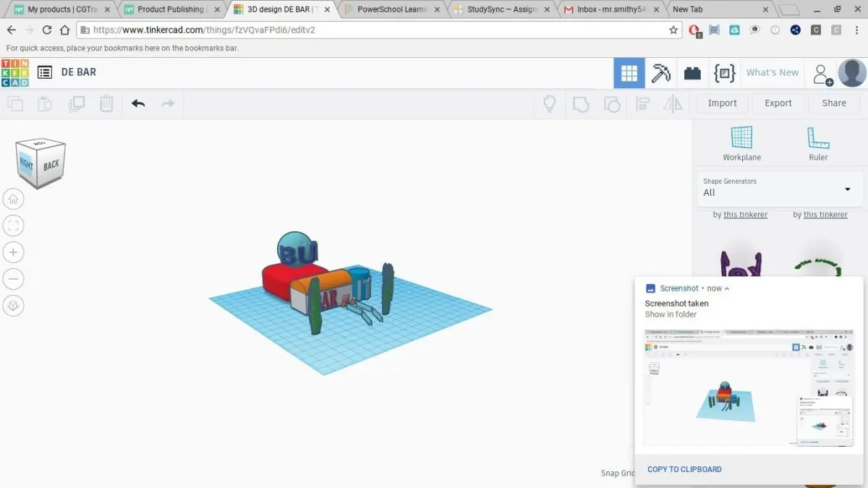Screen dimensions: 868x488
Task: Click the Fit all in view button
Action: [13, 226]
